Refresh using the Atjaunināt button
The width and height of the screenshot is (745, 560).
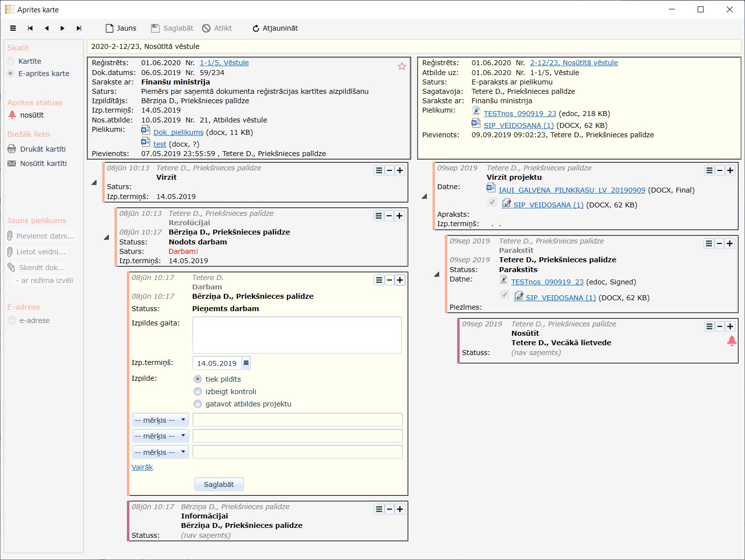click(275, 28)
